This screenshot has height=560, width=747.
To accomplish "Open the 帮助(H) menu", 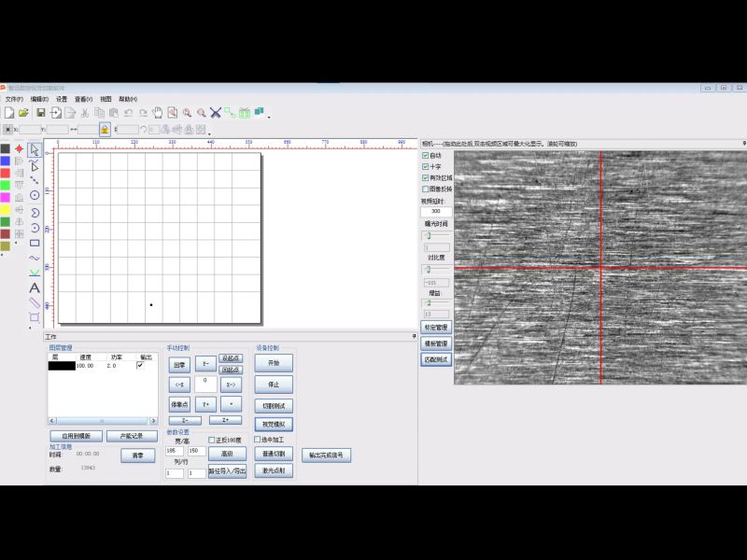I will pos(128,99).
